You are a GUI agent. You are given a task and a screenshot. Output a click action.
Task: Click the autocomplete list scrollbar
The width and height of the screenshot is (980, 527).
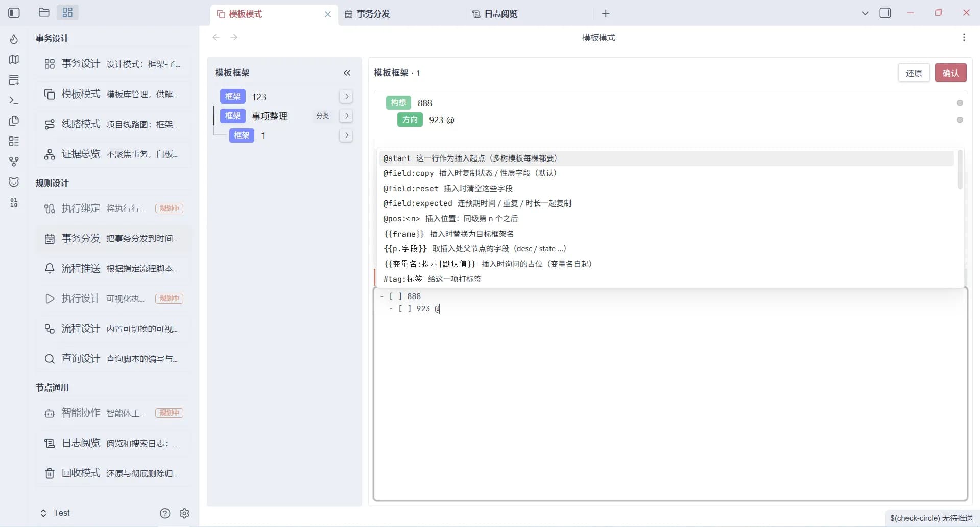960,170
